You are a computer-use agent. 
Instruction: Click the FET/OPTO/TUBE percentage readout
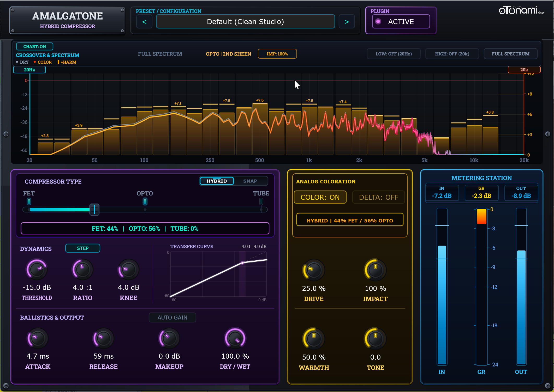tap(145, 229)
